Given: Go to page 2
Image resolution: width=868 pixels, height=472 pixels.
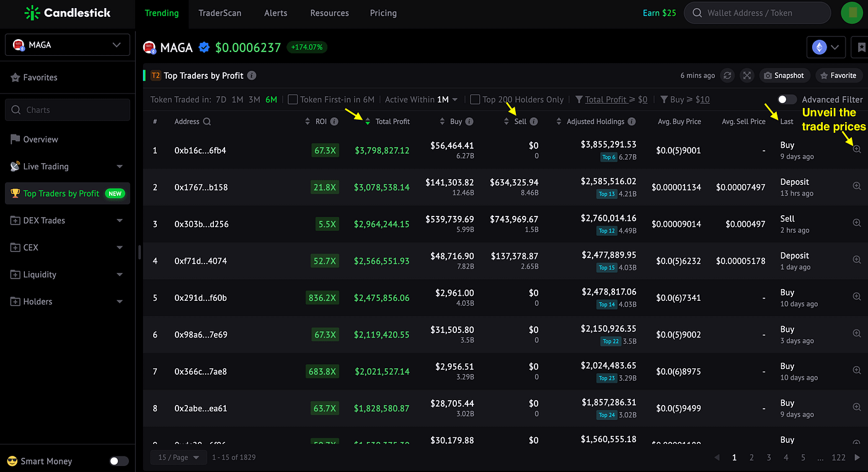Looking at the screenshot, I should point(751,457).
